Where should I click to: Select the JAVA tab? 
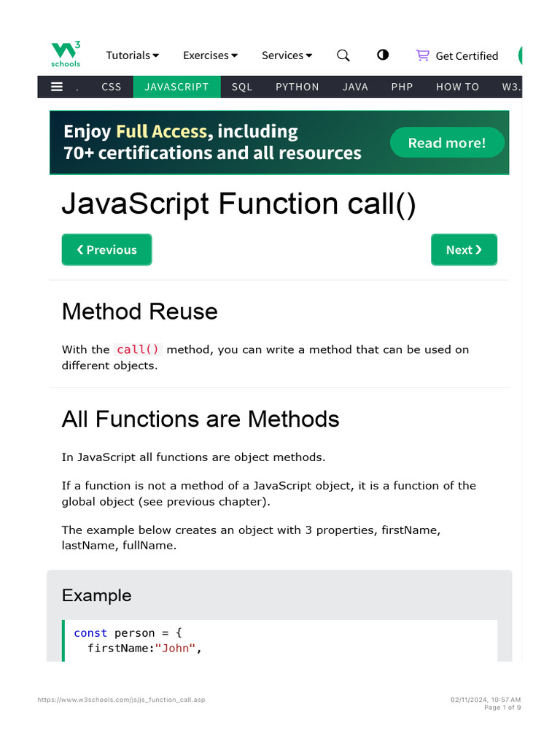(355, 87)
